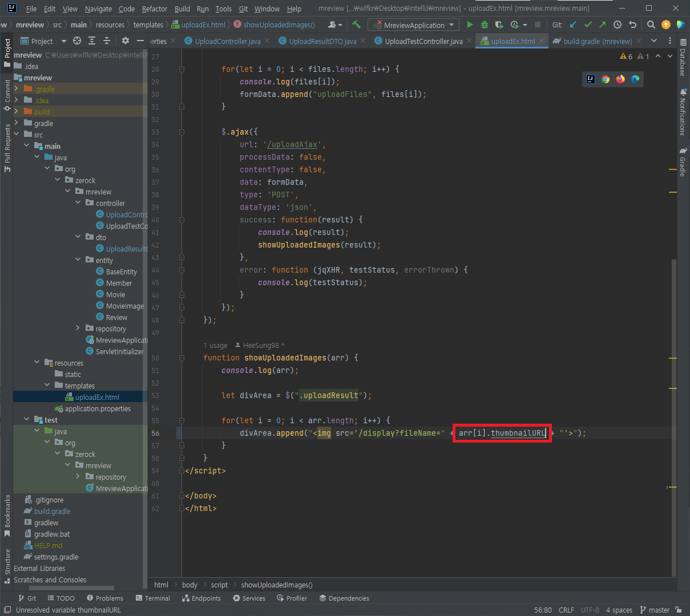
Task: Open the Problems tool window
Action: 105,598
